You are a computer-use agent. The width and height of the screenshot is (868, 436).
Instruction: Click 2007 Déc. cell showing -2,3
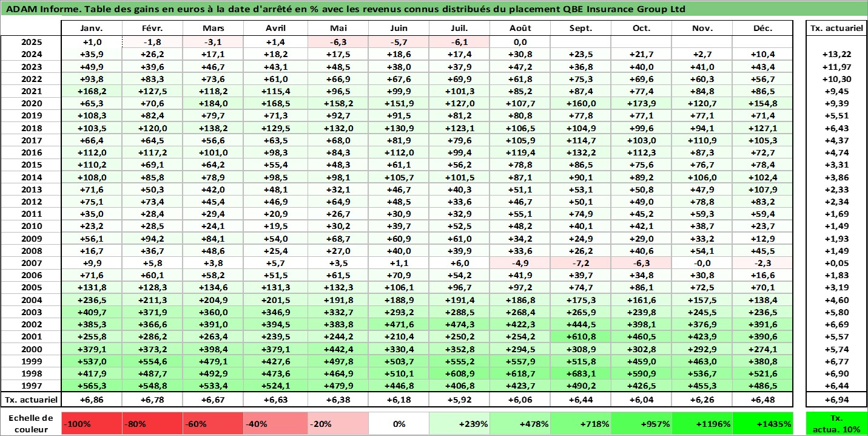pyautogui.click(x=762, y=264)
